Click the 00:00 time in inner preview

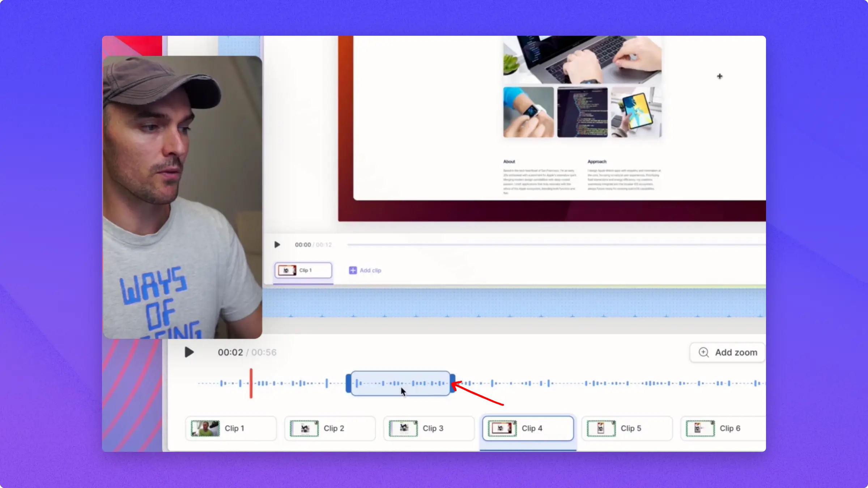coord(303,245)
